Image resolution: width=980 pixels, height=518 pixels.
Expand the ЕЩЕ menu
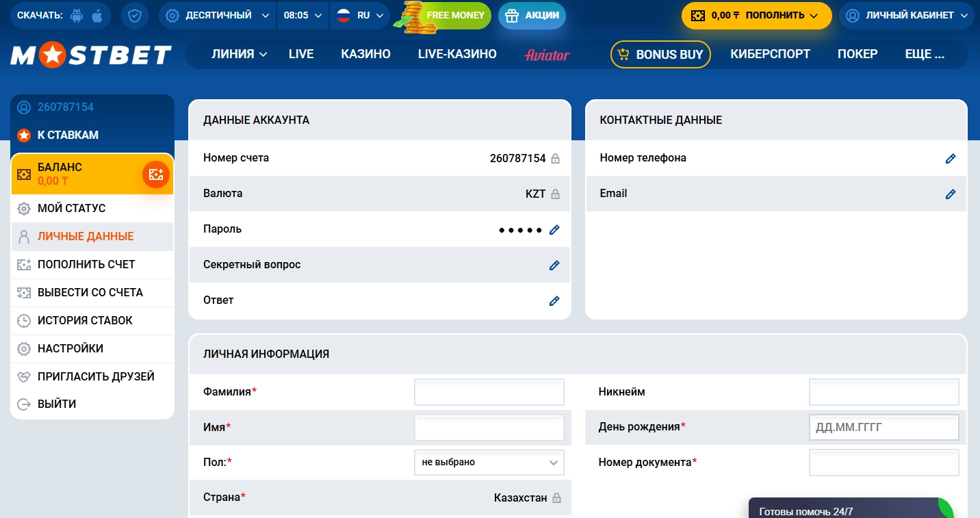click(x=925, y=53)
